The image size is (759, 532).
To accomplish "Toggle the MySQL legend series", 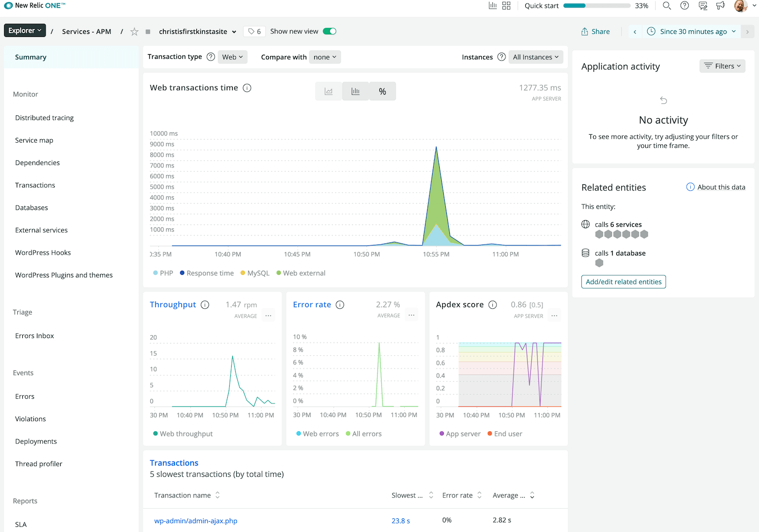I will [255, 273].
